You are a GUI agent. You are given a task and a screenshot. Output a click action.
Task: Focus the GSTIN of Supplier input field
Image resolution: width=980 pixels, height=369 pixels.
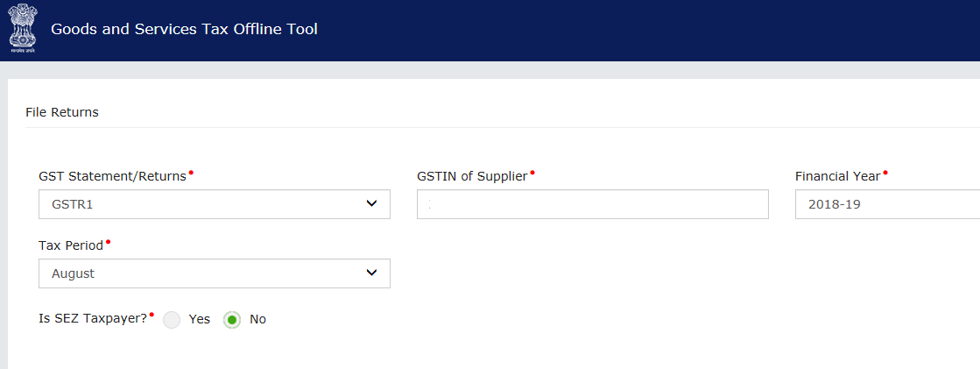[592, 204]
